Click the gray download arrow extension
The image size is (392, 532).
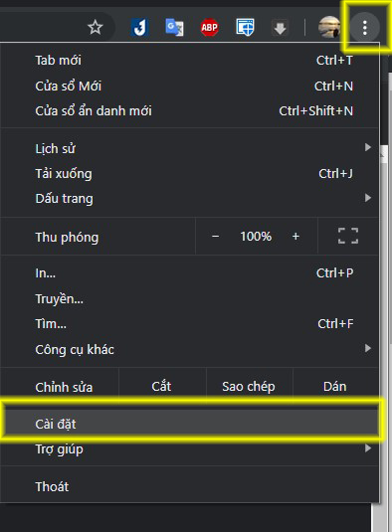coord(280,28)
